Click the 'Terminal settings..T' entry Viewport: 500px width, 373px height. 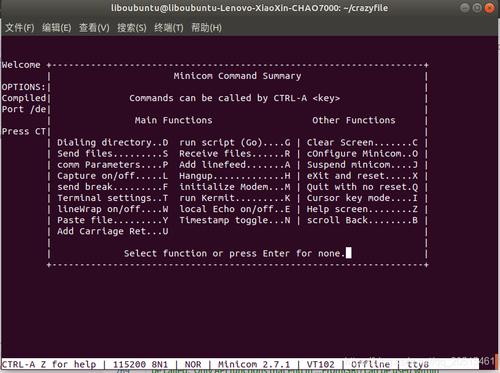tap(113, 198)
